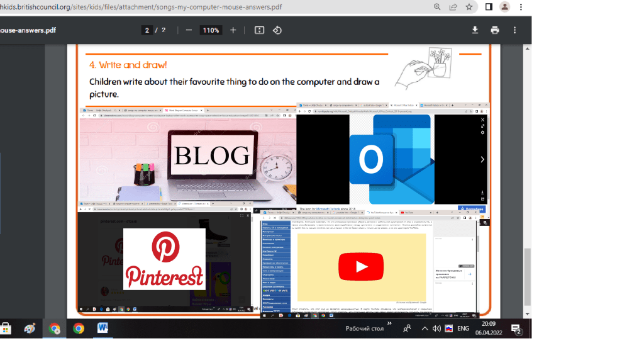Click the PDF download icon
Screen dimensions: 644x343
[x=475, y=30]
